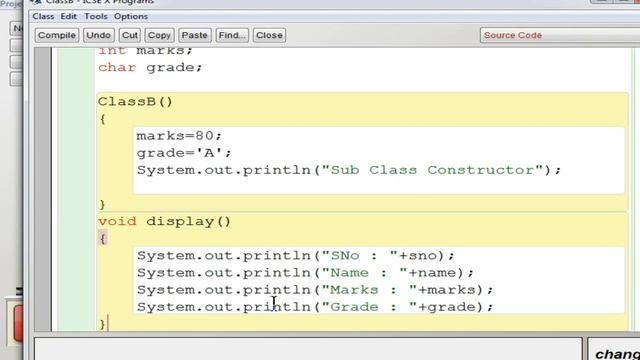
Task: Click the opening brace of display()
Action: point(103,238)
